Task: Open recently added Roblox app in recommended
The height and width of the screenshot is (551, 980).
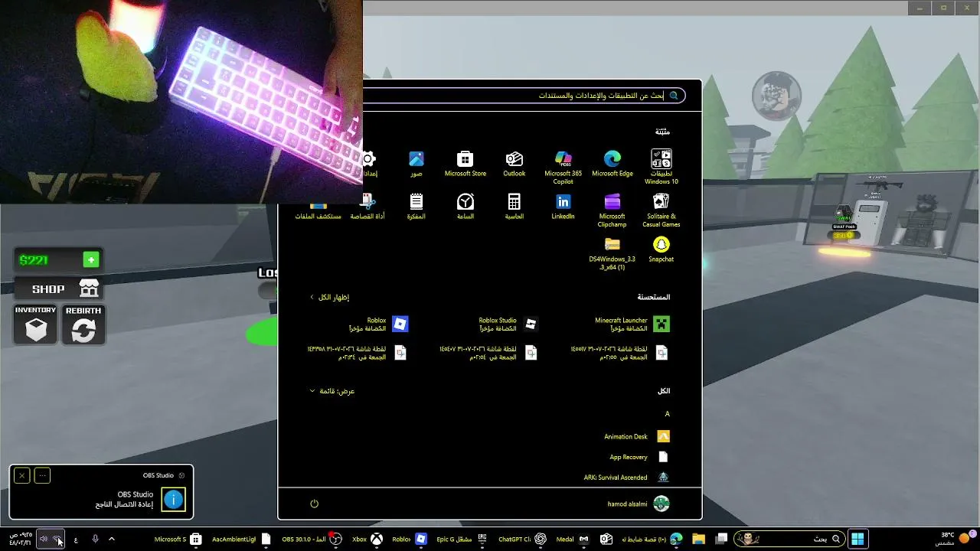Action: click(378, 324)
